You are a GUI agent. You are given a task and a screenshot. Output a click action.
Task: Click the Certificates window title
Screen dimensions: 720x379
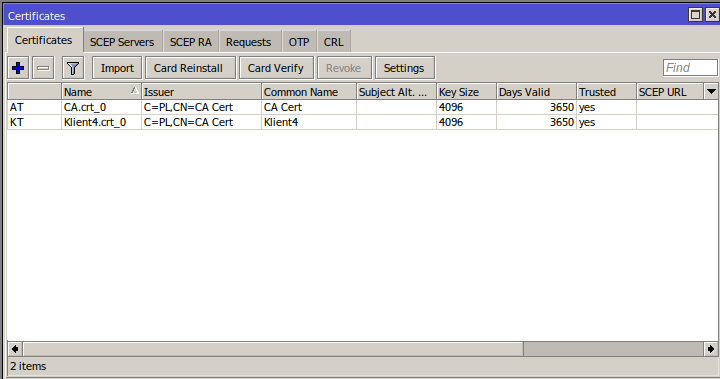(x=36, y=16)
